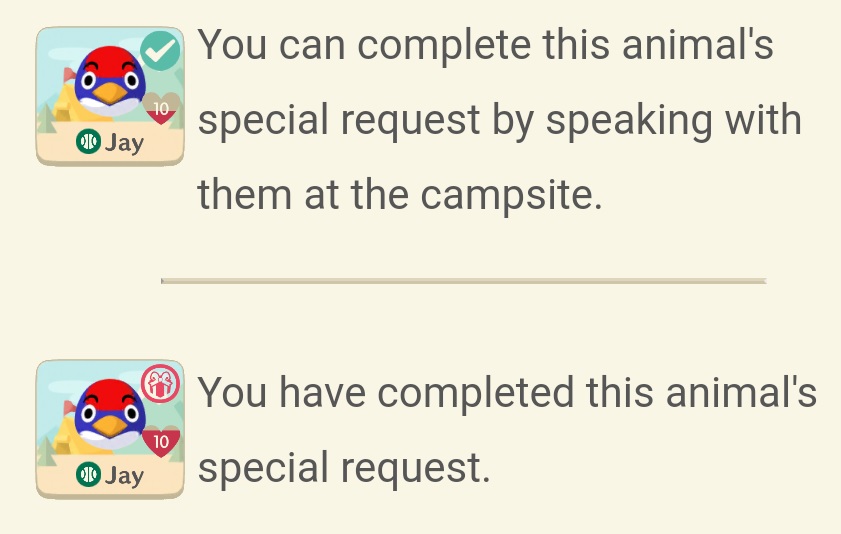Click the text 'You can complete this animal's'
841x534 pixels.
(x=486, y=44)
